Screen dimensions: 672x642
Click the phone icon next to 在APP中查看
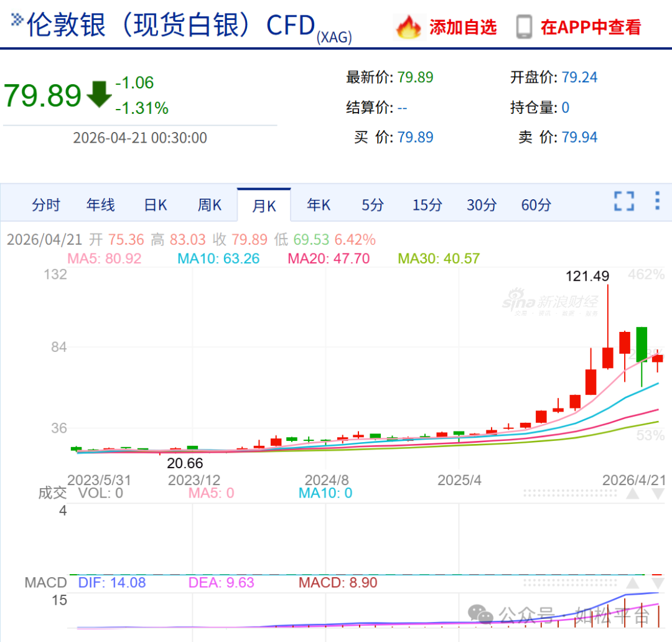tap(523, 27)
